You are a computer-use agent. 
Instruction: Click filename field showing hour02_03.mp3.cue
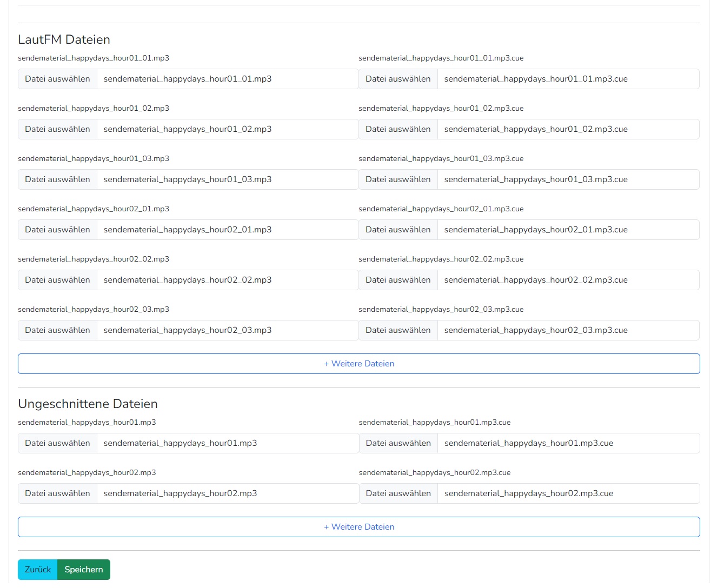point(568,330)
